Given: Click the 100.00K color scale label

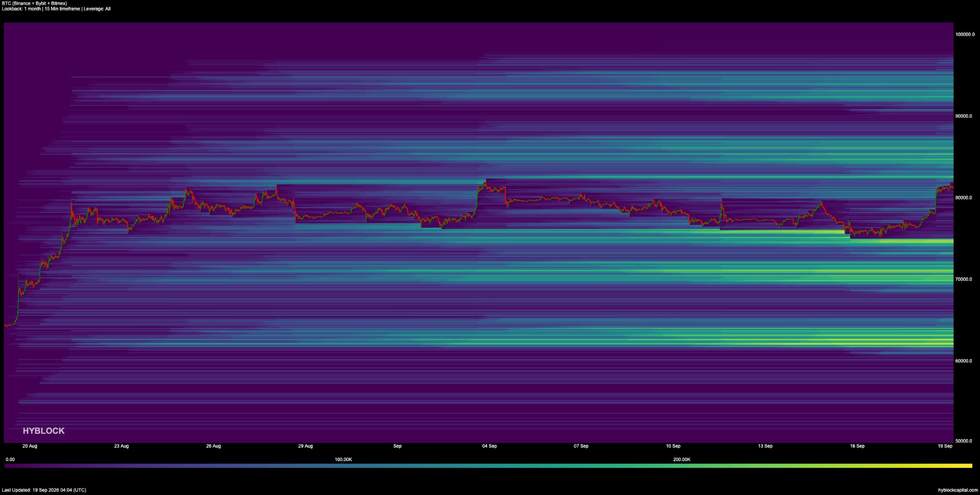Looking at the screenshot, I should coord(343,460).
